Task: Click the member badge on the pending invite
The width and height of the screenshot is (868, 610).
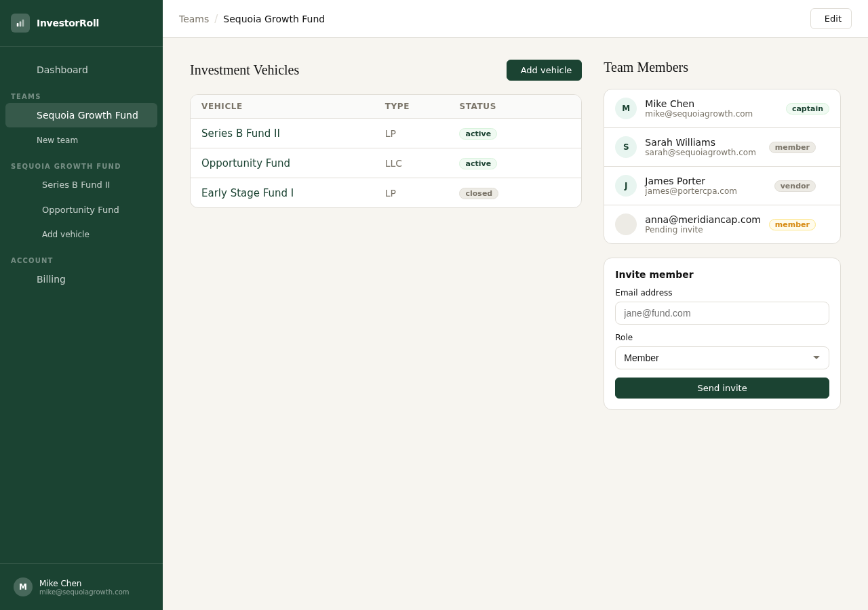Action: (x=792, y=224)
